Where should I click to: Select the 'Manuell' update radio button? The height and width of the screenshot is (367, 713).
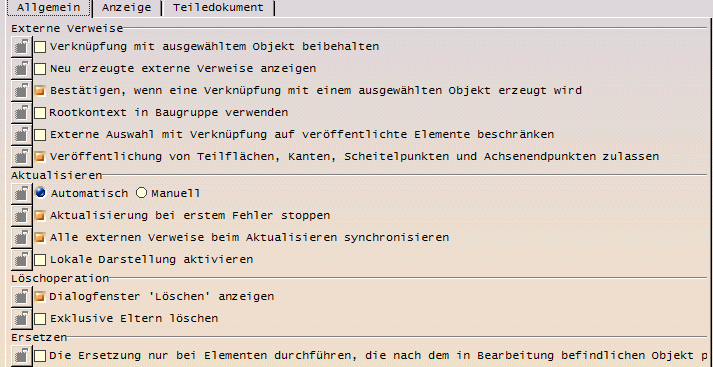[x=141, y=193]
